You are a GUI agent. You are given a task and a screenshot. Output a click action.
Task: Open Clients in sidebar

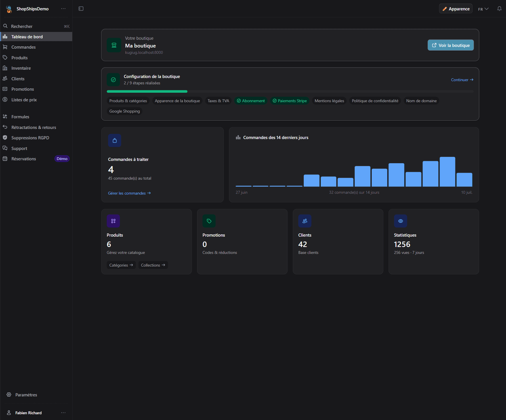(36, 79)
